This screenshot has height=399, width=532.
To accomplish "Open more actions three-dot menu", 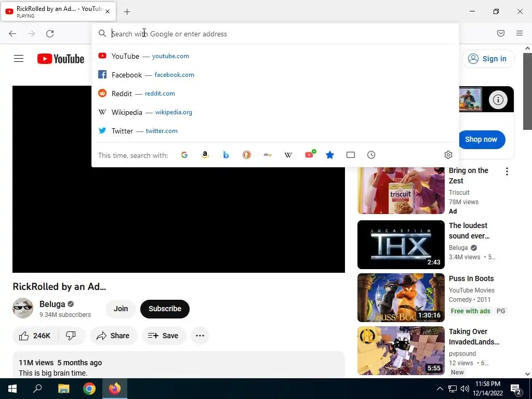I will pos(200,336).
